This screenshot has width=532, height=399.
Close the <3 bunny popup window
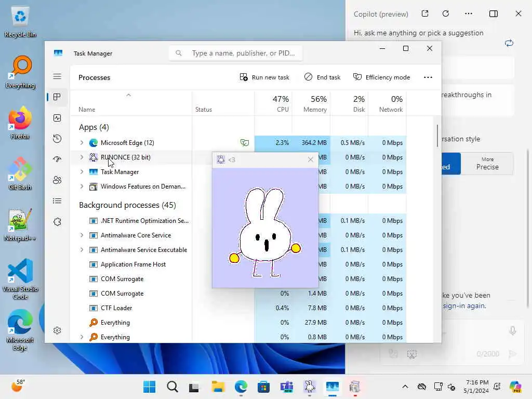[x=311, y=159]
